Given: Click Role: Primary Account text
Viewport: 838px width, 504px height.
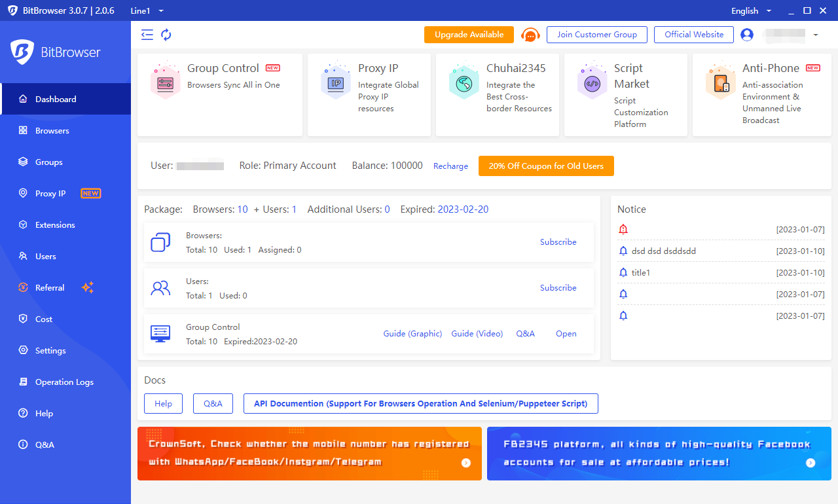Looking at the screenshot, I should [x=288, y=166].
